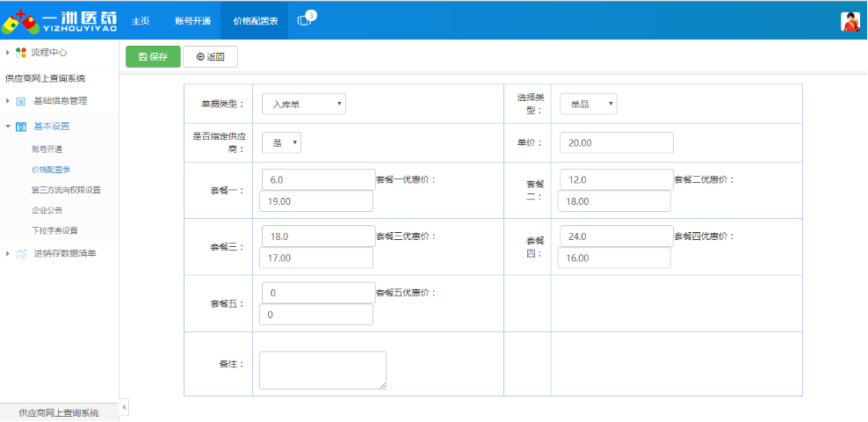
Task: Open the windows icon with badge 3
Action: (305, 20)
